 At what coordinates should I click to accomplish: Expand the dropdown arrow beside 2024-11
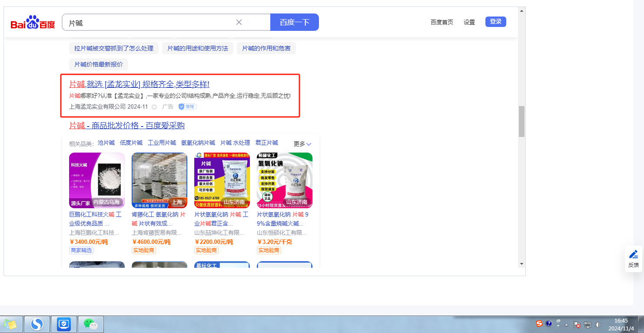[x=154, y=107]
